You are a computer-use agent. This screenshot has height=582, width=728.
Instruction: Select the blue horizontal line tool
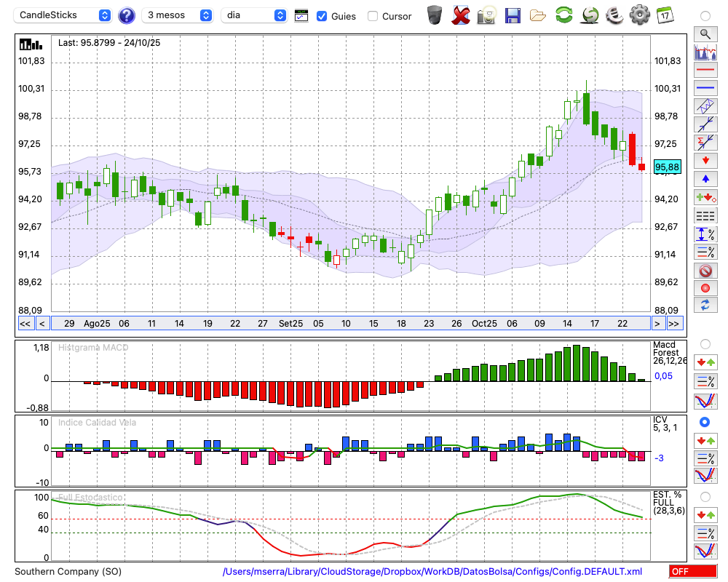pyautogui.click(x=705, y=88)
